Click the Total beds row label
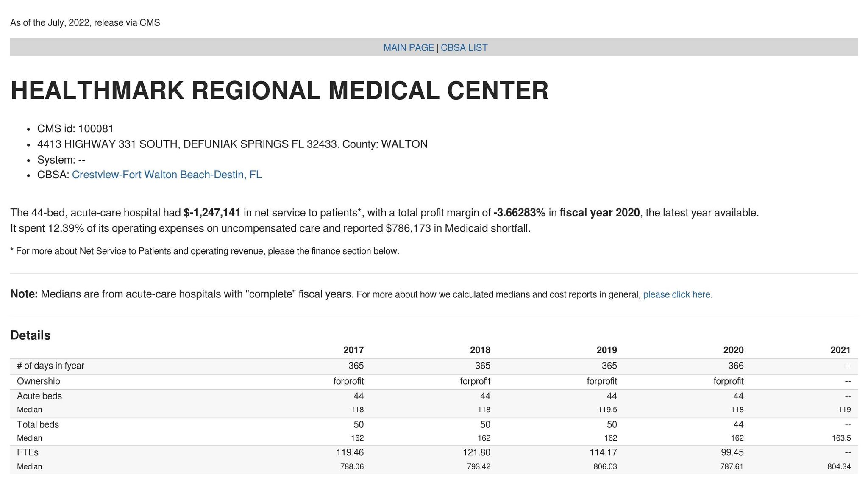 [x=38, y=424]
